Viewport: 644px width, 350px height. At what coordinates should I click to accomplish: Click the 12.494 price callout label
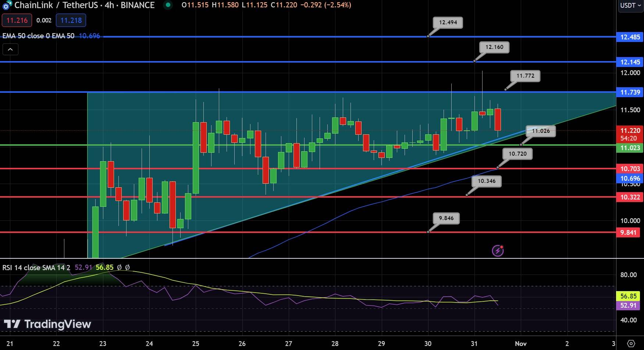pyautogui.click(x=448, y=22)
